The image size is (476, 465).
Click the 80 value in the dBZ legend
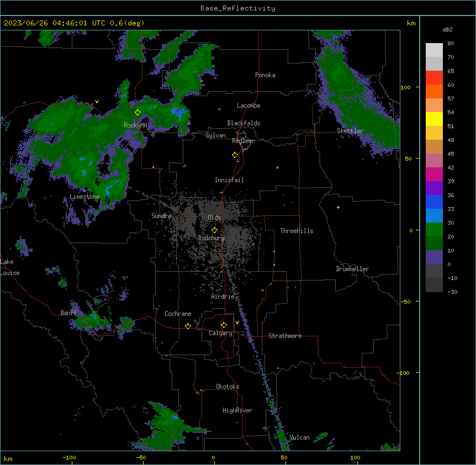pos(451,44)
